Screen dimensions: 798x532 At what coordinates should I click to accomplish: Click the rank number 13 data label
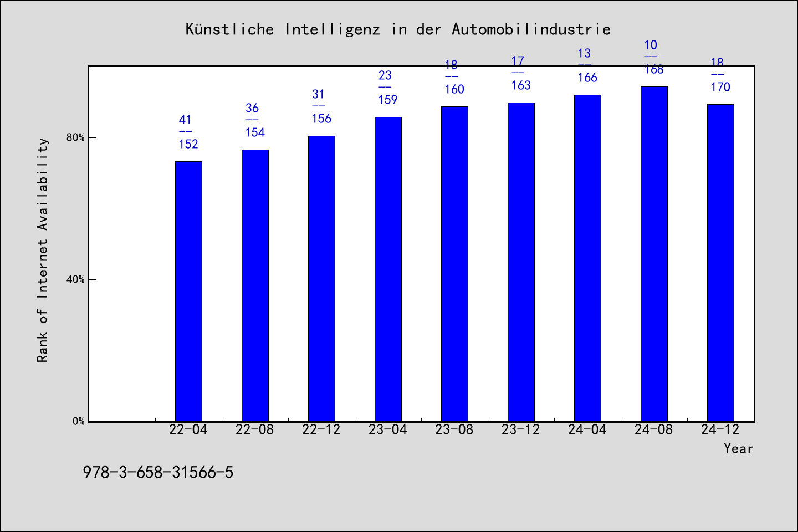584,53
